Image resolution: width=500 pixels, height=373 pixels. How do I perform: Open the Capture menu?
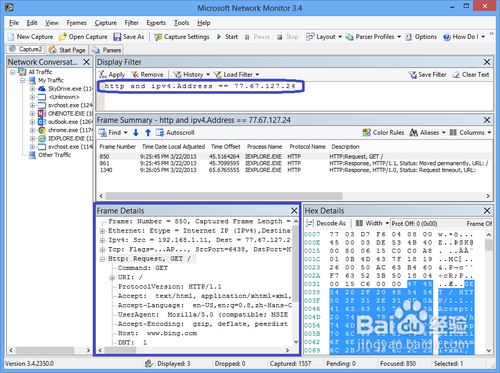pos(105,23)
